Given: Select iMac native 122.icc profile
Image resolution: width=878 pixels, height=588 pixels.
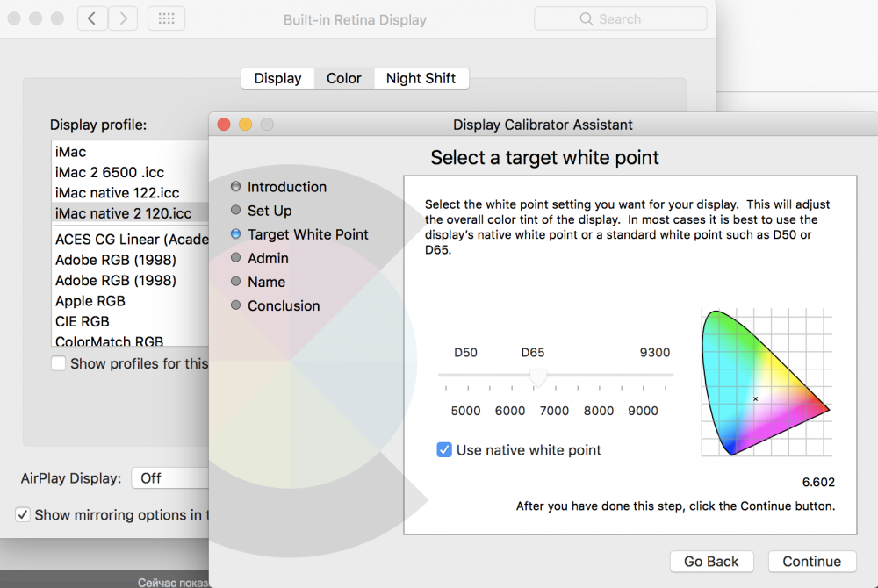Looking at the screenshot, I should 130,193.
